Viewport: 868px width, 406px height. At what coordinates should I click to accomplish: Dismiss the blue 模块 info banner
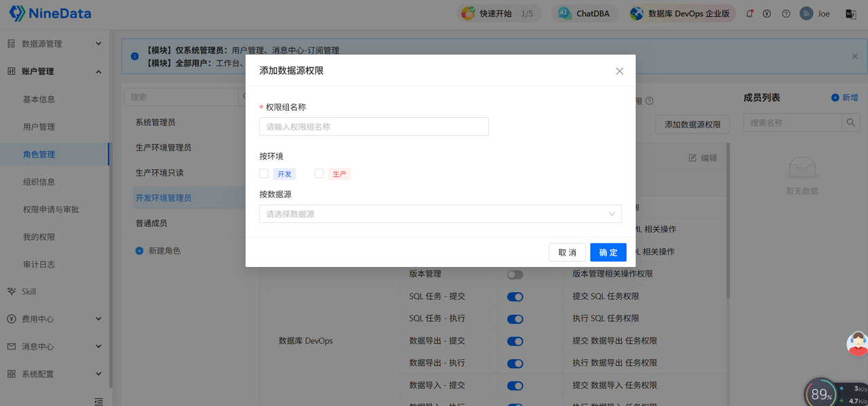(854, 56)
